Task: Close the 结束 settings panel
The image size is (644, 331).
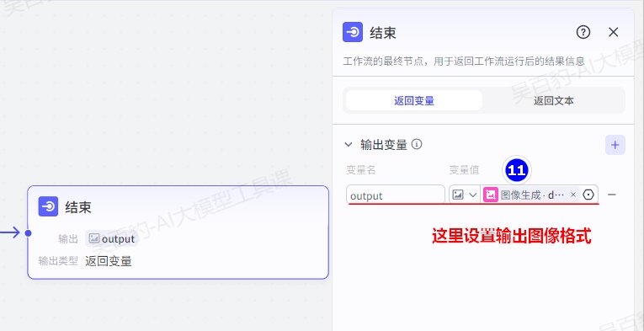Action: (613, 32)
